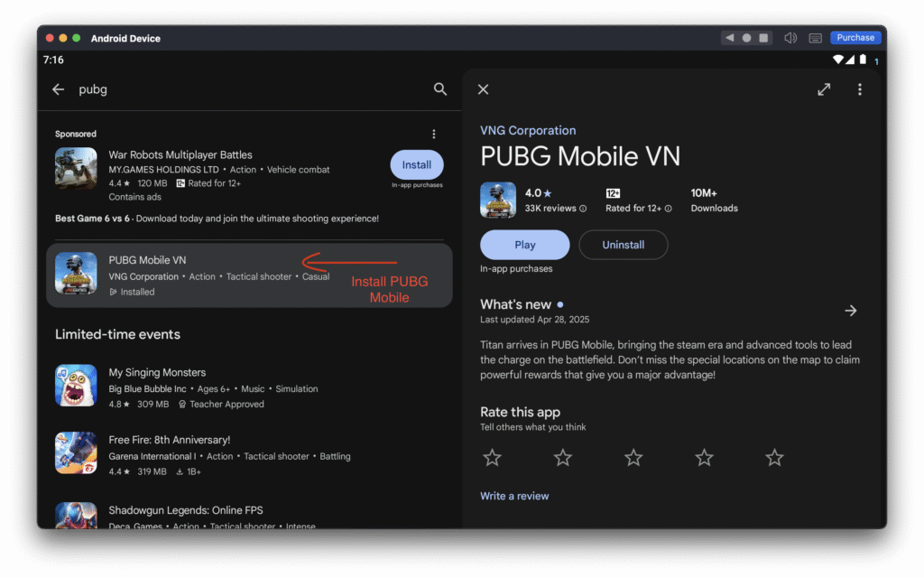Open Write a review link
Image resolution: width=924 pixels, height=578 pixels.
click(514, 496)
